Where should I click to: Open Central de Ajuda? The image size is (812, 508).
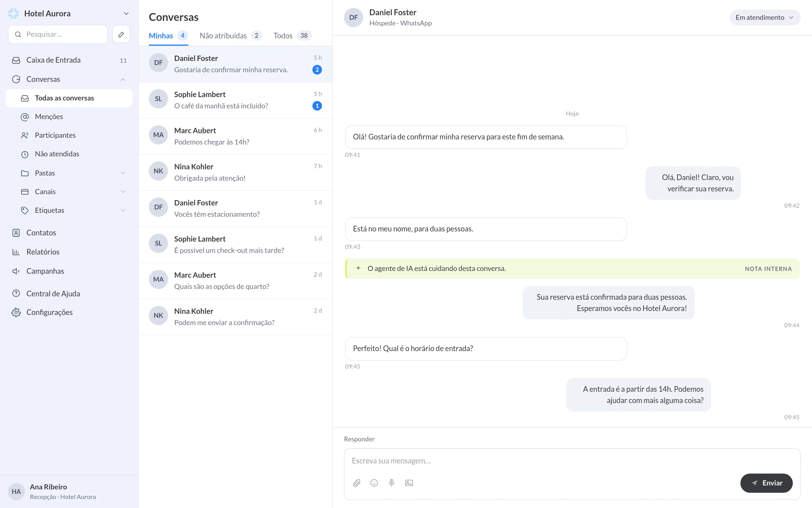coord(69,294)
